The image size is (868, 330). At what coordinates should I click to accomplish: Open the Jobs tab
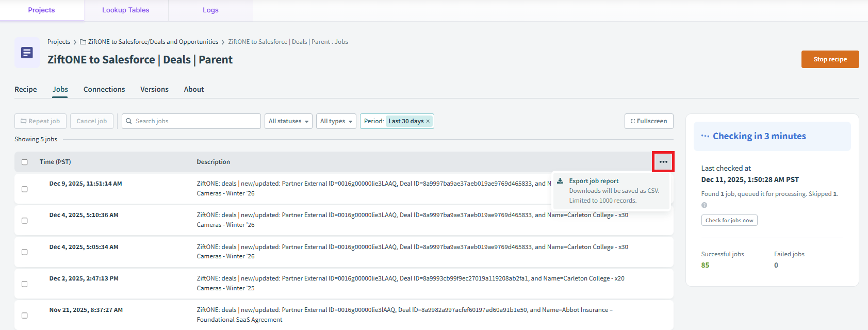click(60, 89)
